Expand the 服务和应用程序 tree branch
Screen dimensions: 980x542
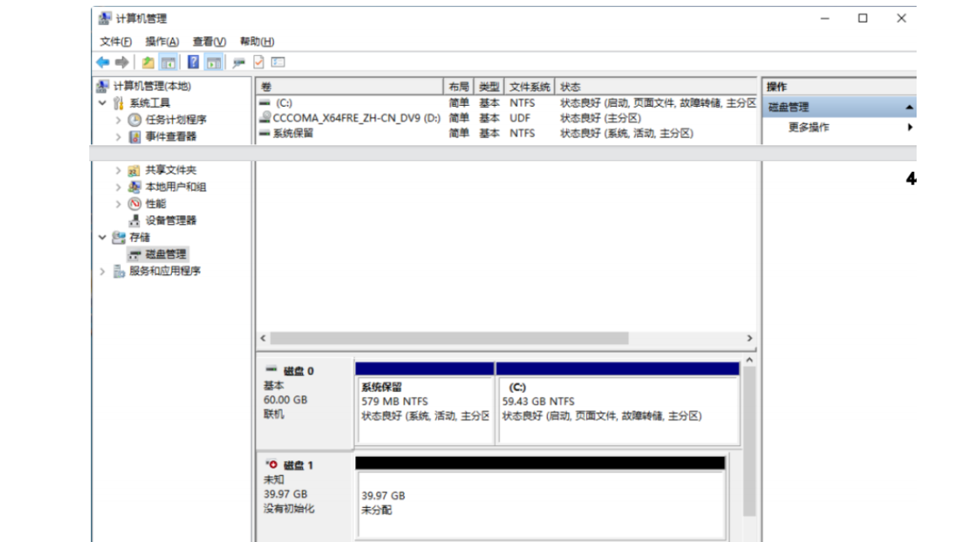pos(100,270)
